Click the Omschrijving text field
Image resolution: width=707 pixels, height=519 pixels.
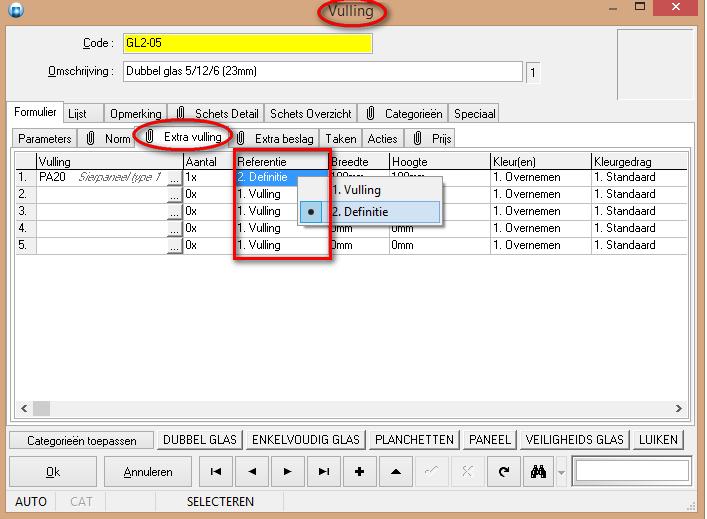click(322, 71)
